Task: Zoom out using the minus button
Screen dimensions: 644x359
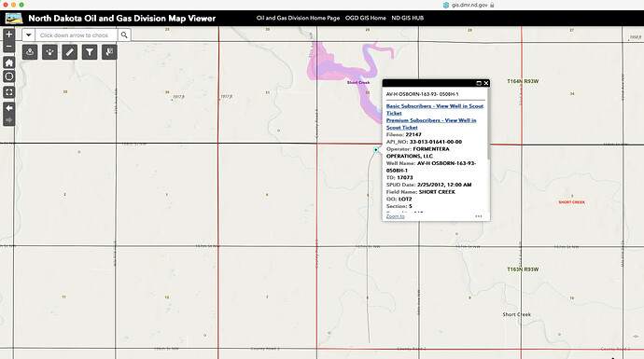Action: click(x=9, y=47)
